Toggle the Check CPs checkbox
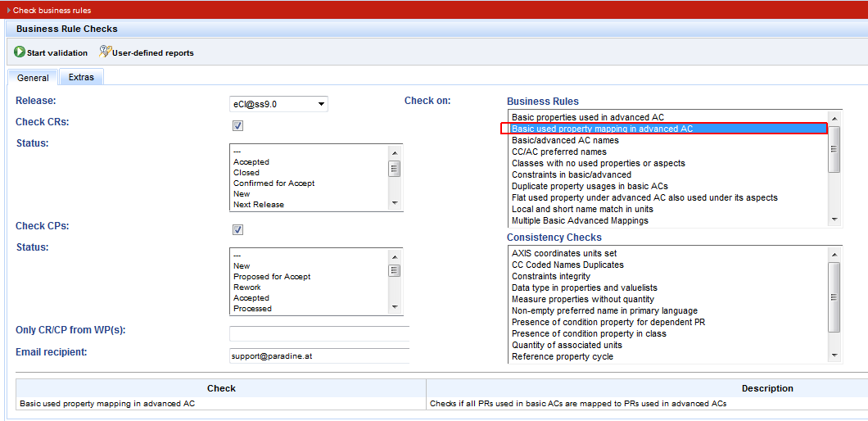Image resolution: width=868 pixels, height=421 pixels. (x=237, y=229)
